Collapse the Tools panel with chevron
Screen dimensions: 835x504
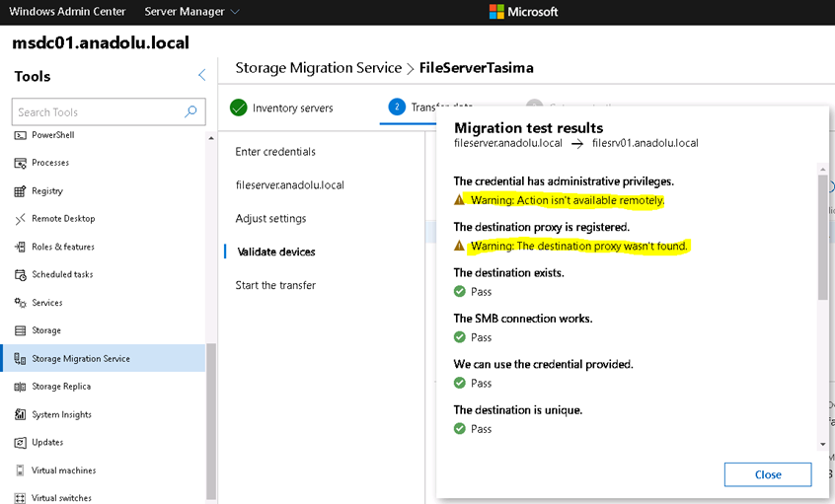[201, 75]
